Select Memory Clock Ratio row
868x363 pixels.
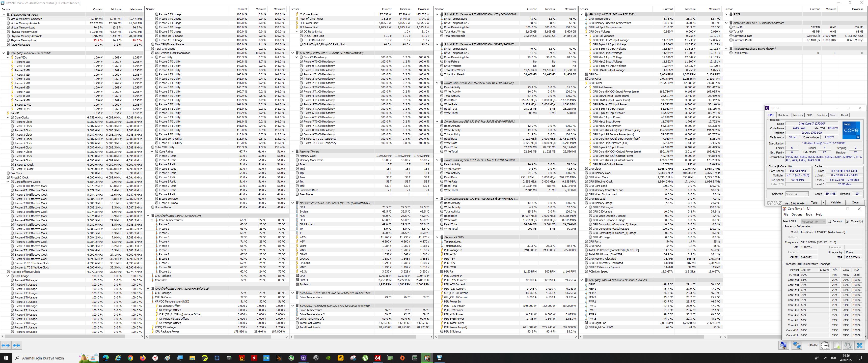click(x=361, y=160)
